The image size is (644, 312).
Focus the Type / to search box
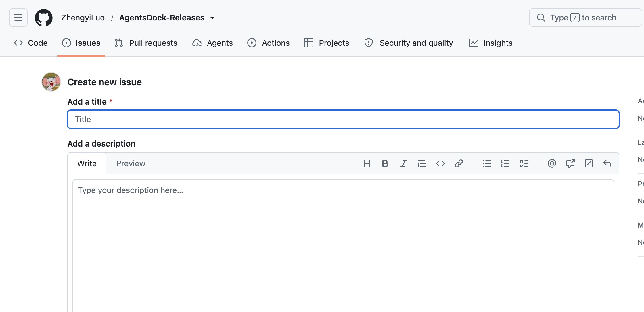(x=585, y=18)
